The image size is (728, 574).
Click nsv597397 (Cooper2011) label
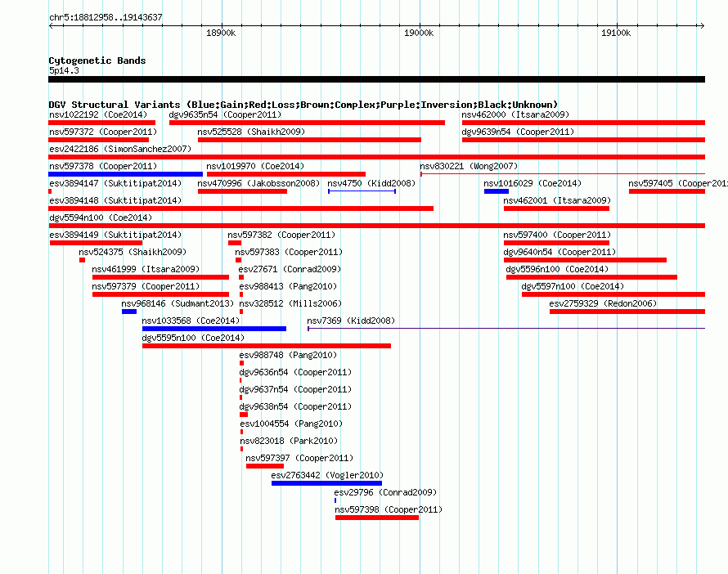point(299,458)
